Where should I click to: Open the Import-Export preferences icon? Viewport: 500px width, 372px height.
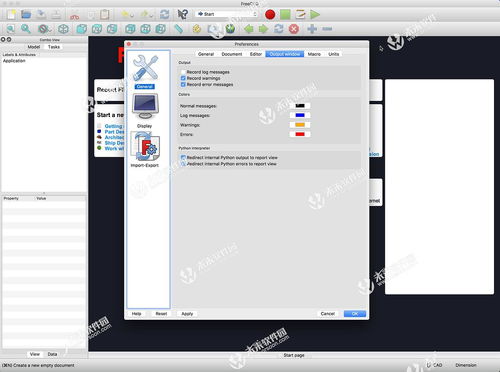(145, 146)
